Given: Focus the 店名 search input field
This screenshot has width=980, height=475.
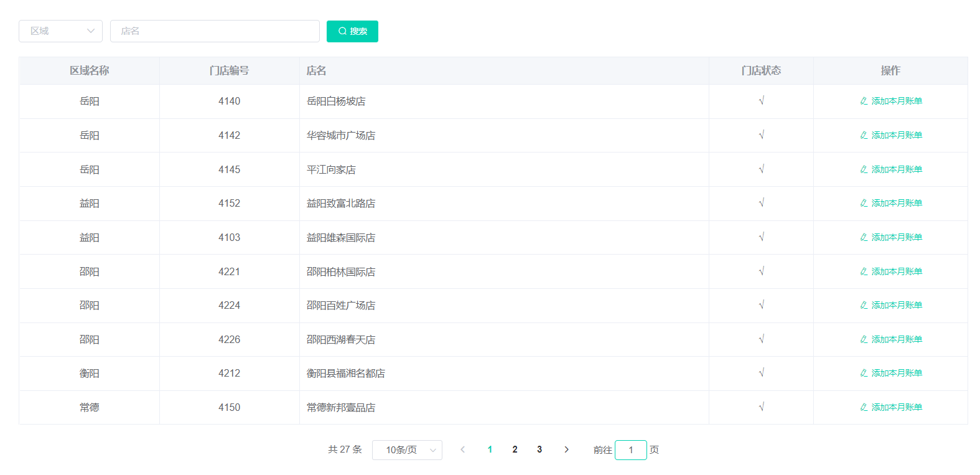Looking at the screenshot, I should pos(215,31).
